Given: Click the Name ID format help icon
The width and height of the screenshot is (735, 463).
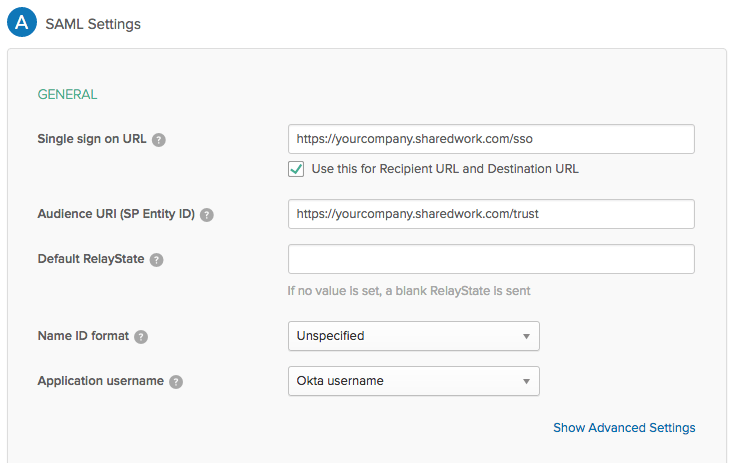Looking at the screenshot, I should click(141, 337).
